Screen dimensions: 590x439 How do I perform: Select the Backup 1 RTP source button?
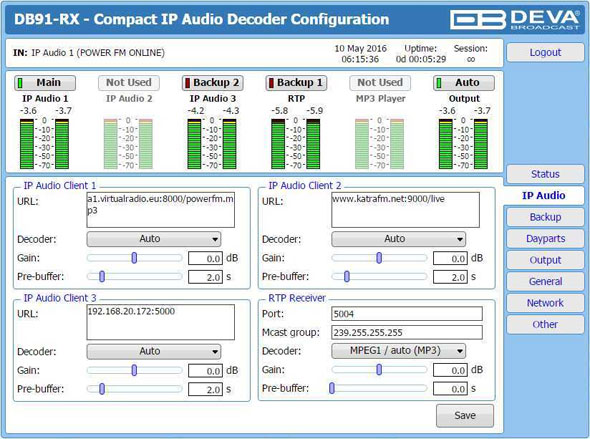(297, 83)
